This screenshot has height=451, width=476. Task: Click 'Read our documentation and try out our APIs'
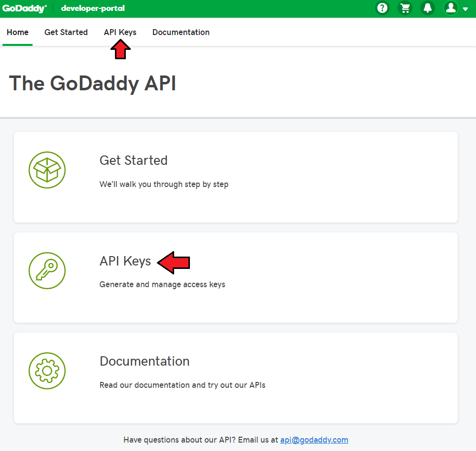(183, 385)
